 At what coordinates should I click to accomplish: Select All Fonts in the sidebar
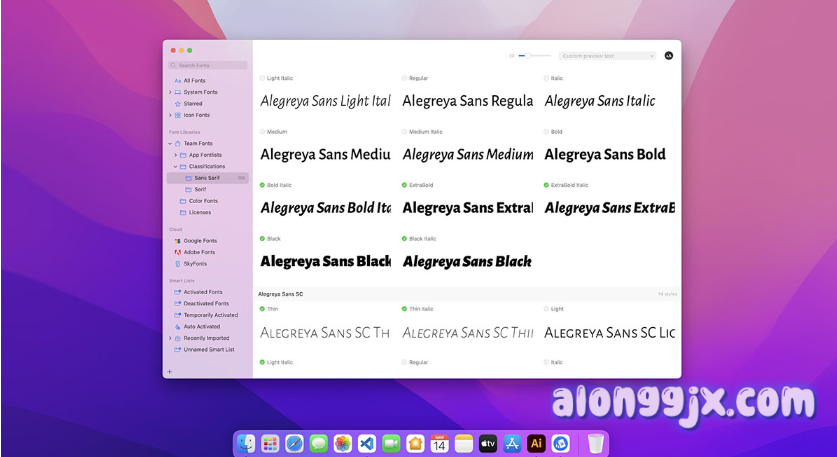pyautogui.click(x=194, y=80)
